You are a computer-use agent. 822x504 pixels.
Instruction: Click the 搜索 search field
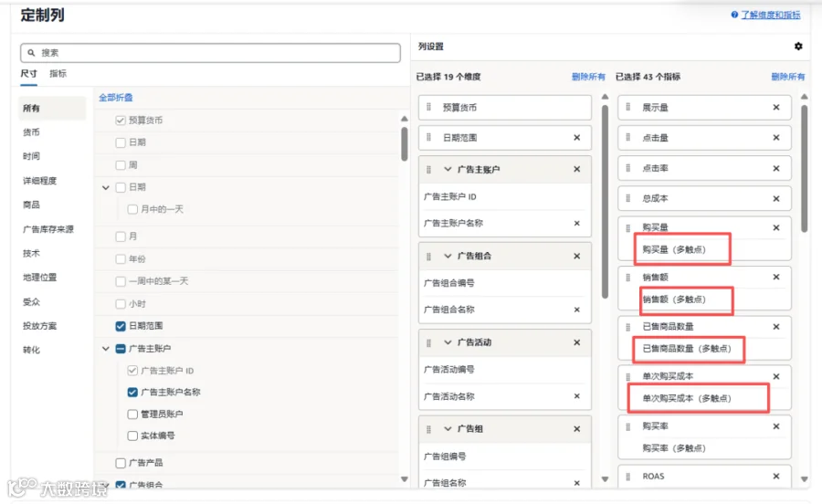[210, 53]
